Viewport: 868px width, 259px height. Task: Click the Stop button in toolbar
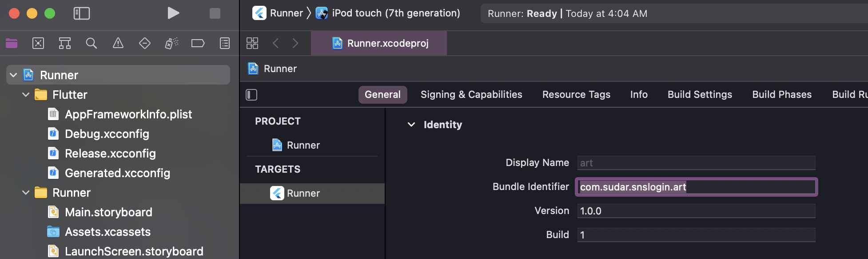point(215,13)
